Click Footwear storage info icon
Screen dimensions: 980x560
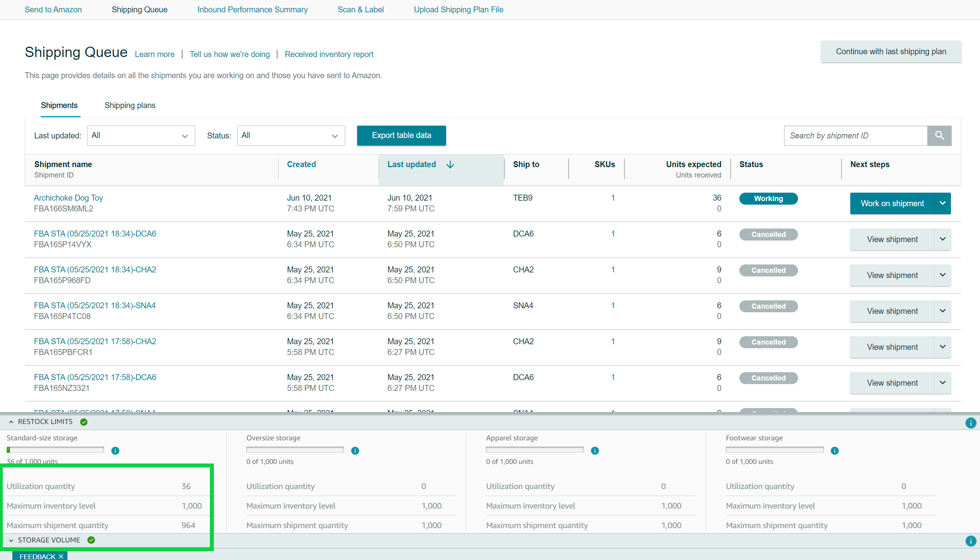(x=835, y=451)
